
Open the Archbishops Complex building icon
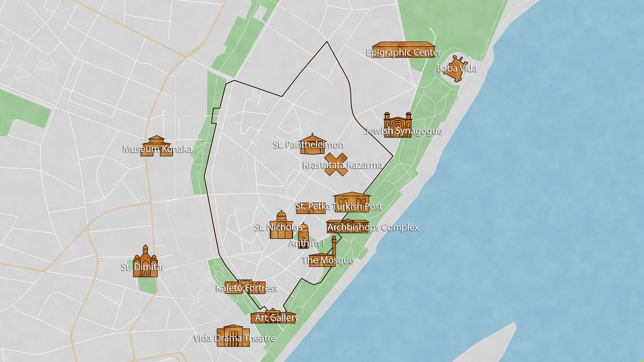click(347, 226)
